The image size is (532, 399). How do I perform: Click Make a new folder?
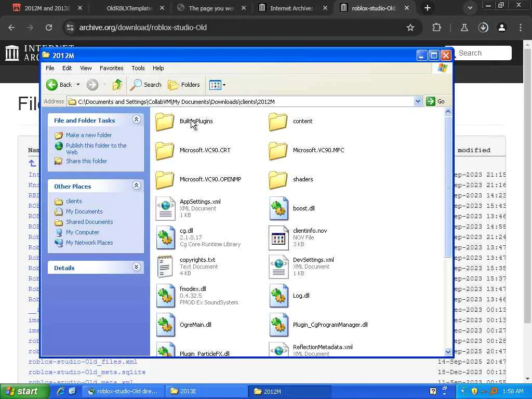[x=88, y=135]
